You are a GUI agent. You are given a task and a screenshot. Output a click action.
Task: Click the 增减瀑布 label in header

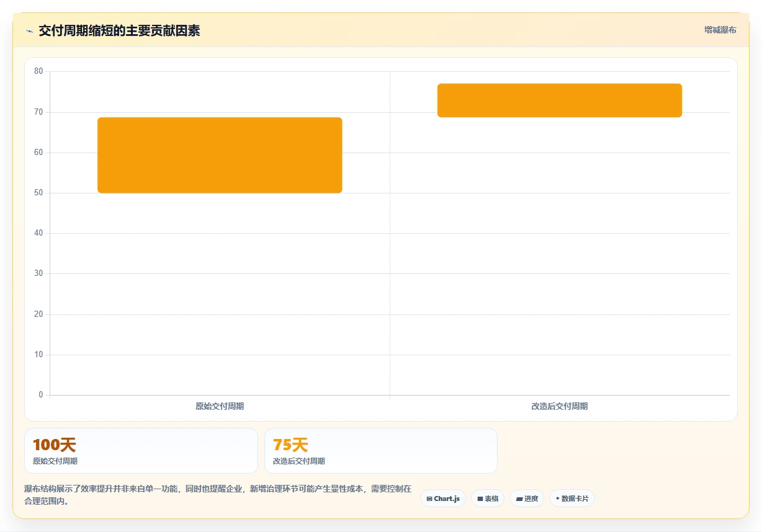click(x=720, y=30)
